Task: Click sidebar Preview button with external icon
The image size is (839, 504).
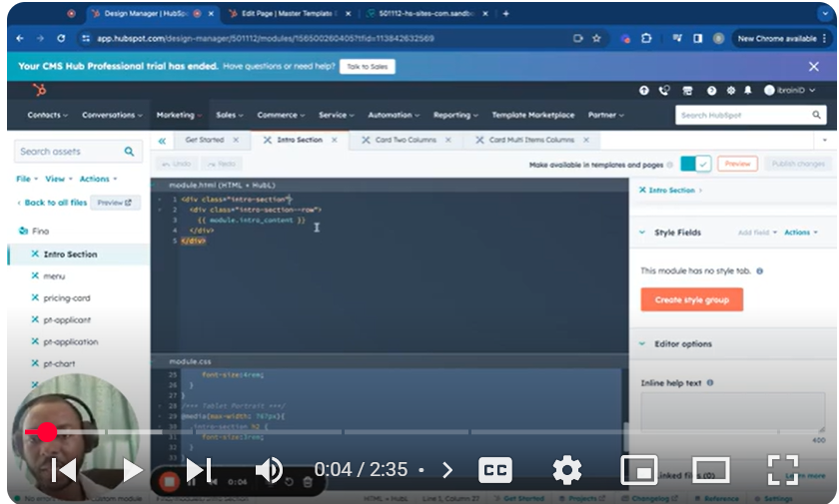Action: [115, 203]
